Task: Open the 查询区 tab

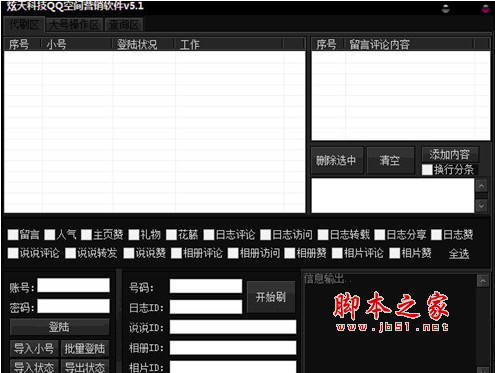Action: pos(124,25)
